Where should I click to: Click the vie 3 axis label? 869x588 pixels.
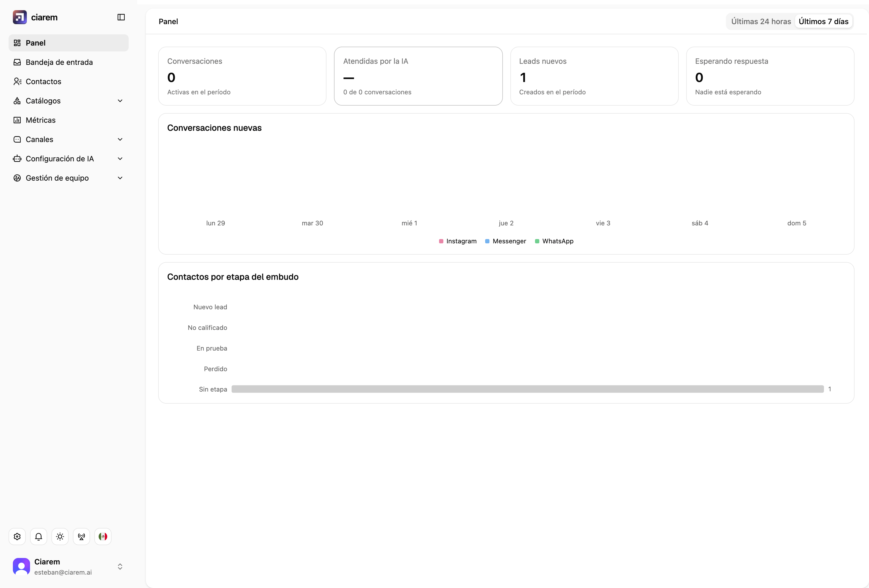click(603, 223)
